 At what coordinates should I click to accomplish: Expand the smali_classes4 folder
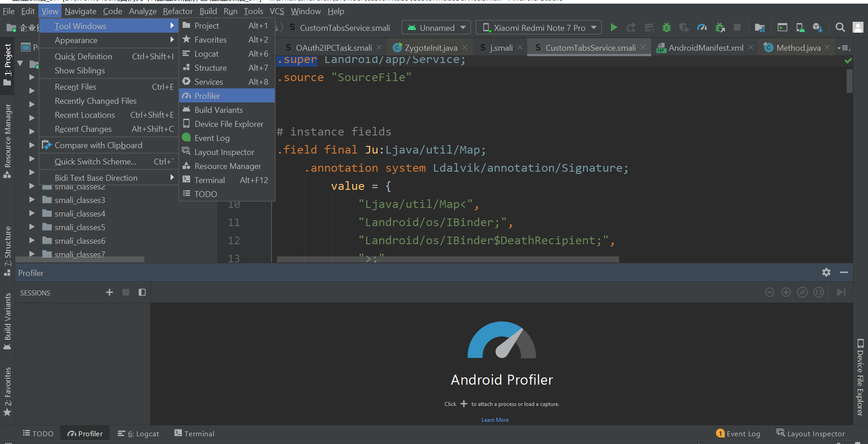pos(32,213)
